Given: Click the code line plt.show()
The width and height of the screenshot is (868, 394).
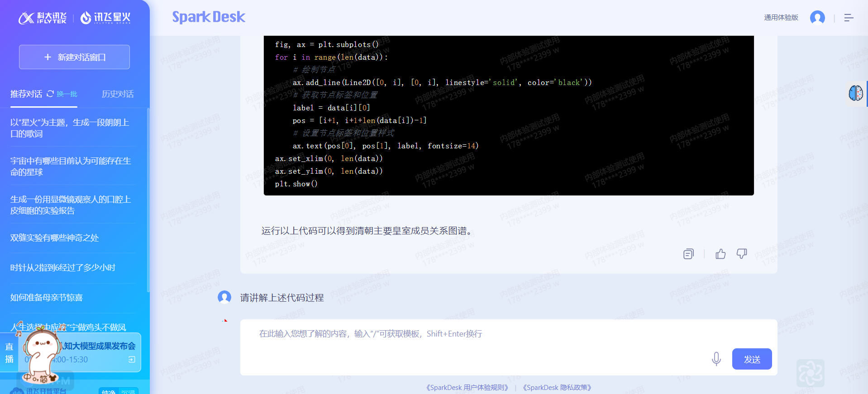Looking at the screenshot, I should (296, 184).
